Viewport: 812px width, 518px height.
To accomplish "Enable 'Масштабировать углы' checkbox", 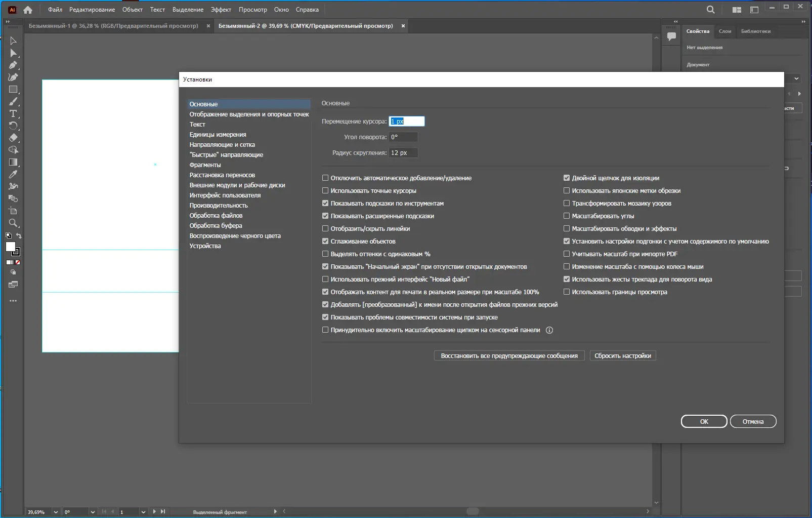I will tap(567, 216).
